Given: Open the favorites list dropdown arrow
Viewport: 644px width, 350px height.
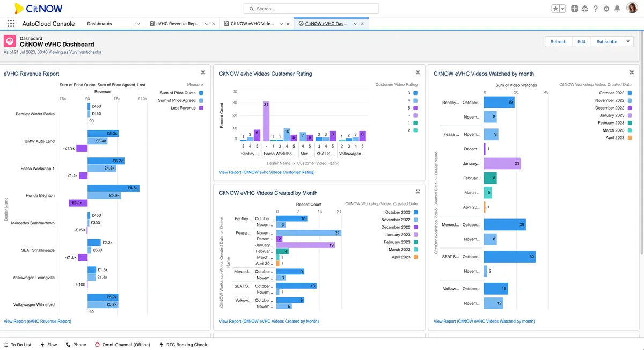Looking at the screenshot, I should [x=563, y=9].
